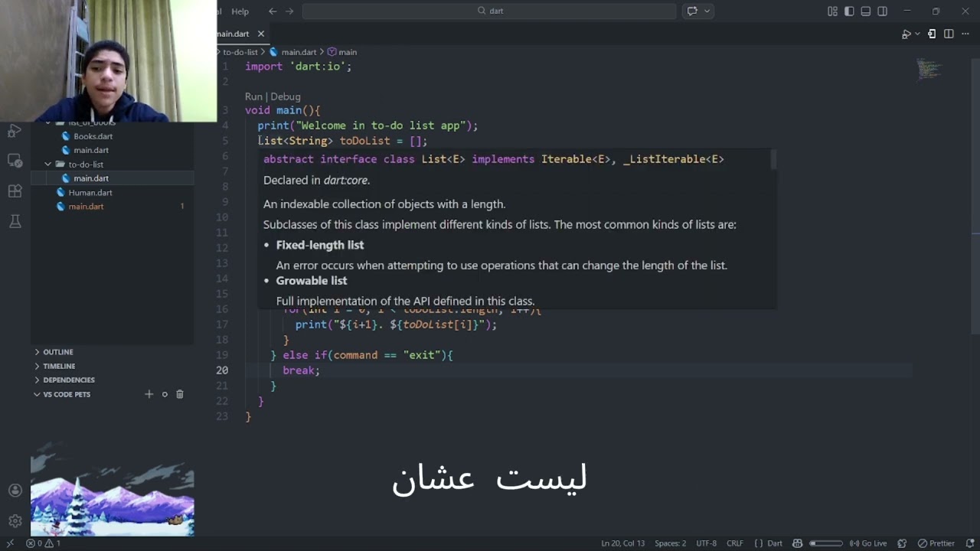The image size is (980, 551).
Task: Click the code minimap preview
Action: 929,69
